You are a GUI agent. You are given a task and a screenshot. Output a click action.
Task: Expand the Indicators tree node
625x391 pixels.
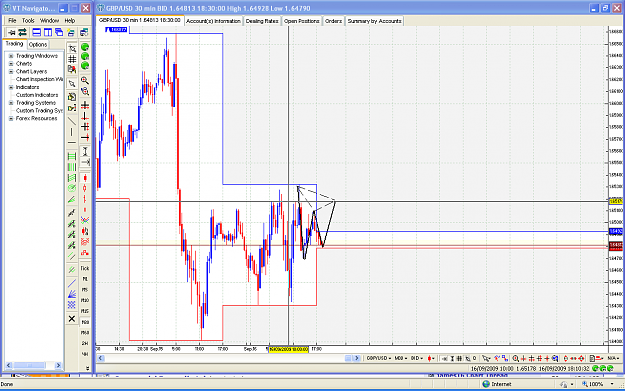pyautogui.click(x=11, y=87)
